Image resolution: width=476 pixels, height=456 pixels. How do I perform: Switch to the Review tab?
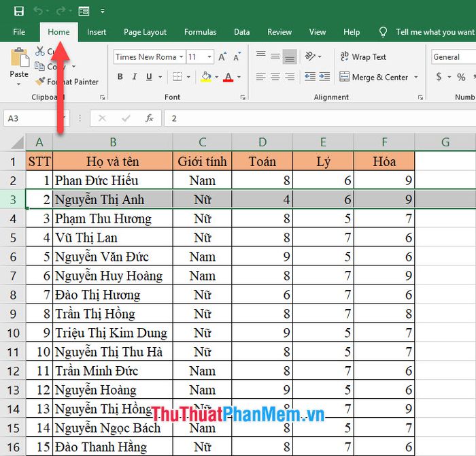pos(279,32)
